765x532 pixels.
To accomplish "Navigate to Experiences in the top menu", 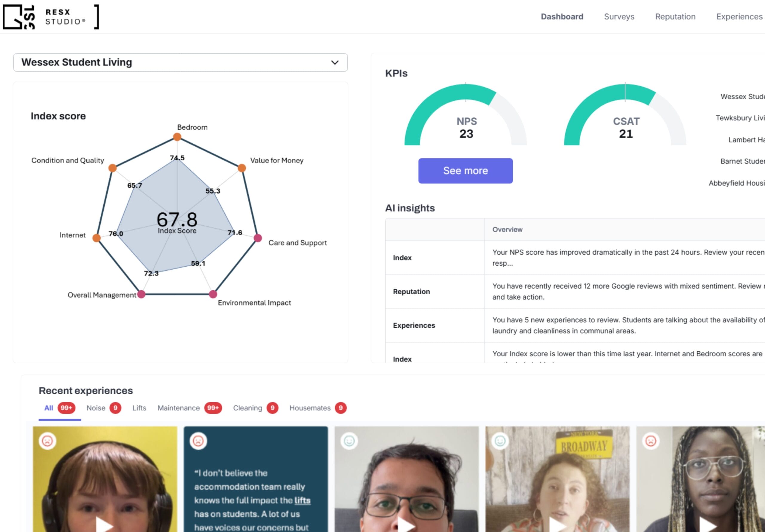I will [x=739, y=17].
